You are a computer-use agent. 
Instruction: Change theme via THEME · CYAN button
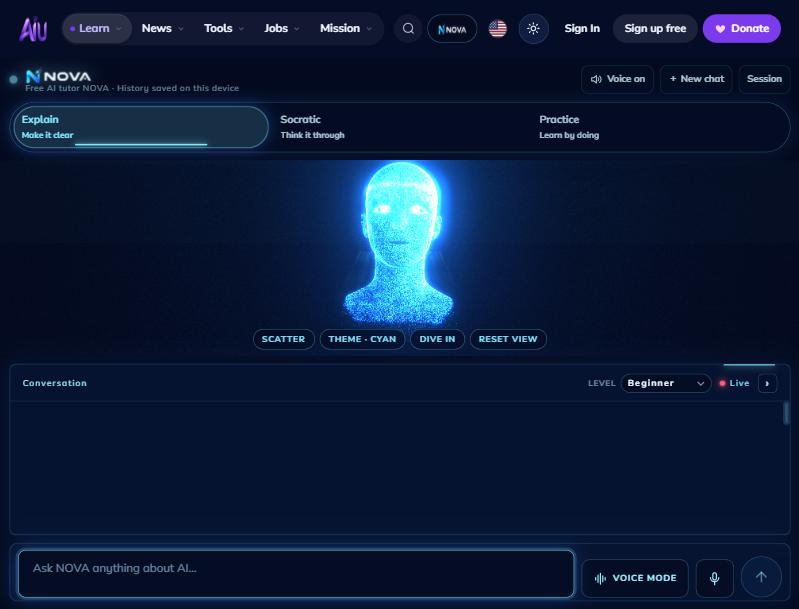362,339
